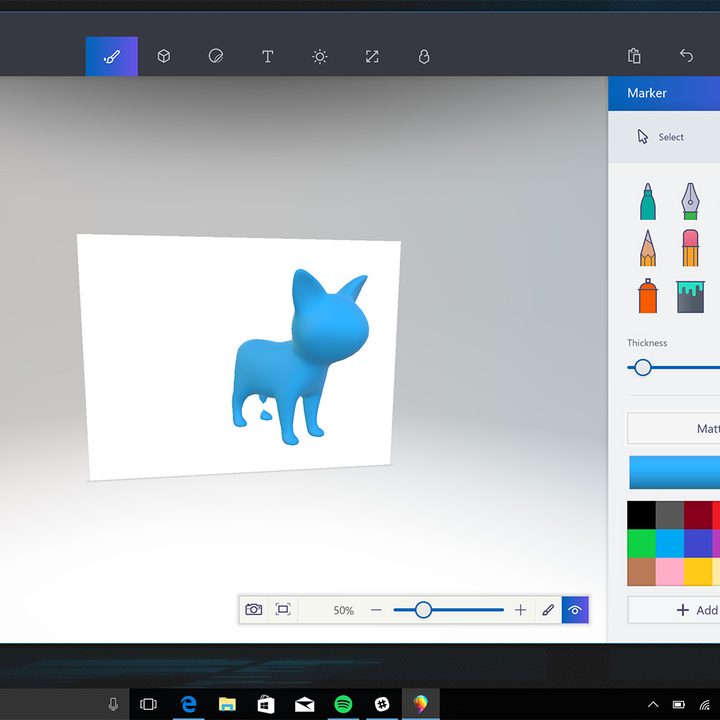This screenshot has width=720, height=720.
Task: Click the network wifi tray icon
Action: click(705, 704)
